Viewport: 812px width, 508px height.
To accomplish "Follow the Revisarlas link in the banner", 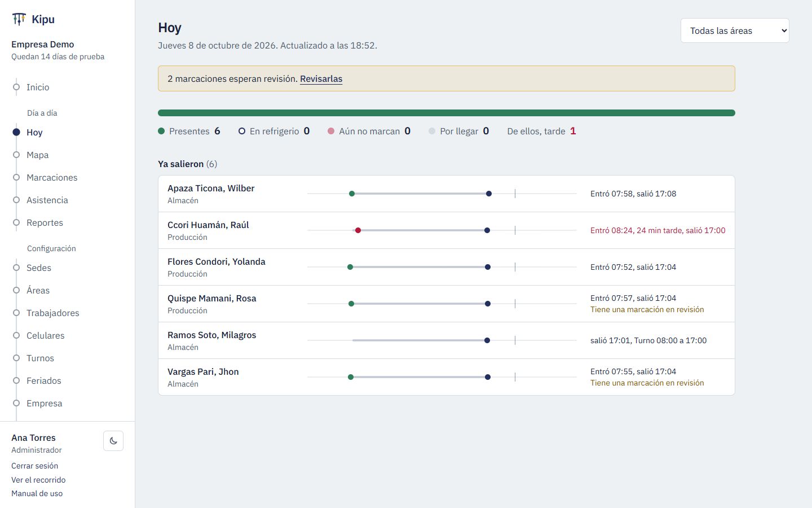I will pyautogui.click(x=321, y=78).
